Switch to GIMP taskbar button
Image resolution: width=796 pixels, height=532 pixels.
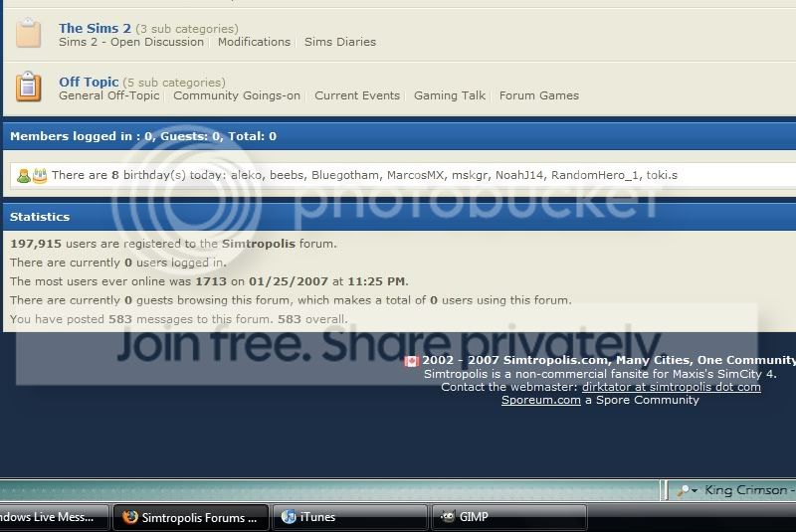coord(508,517)
